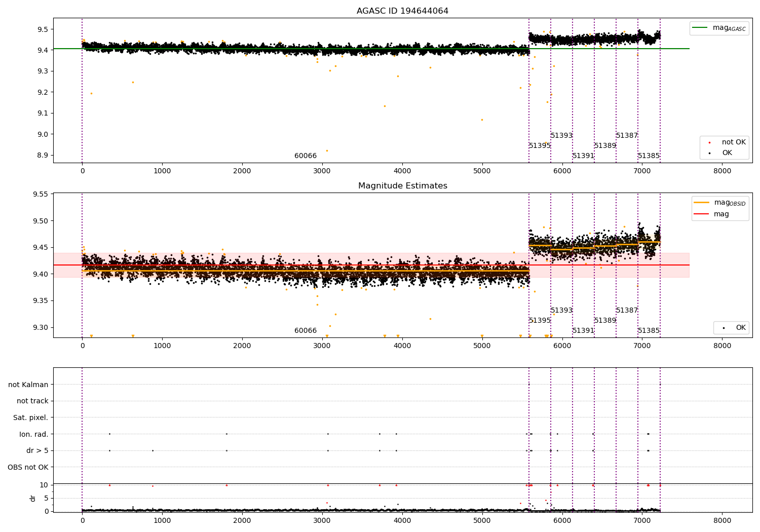Click the "not track" axis label
Image resolution: width=760 pixels, height=532 pixels.
(32, 401)
